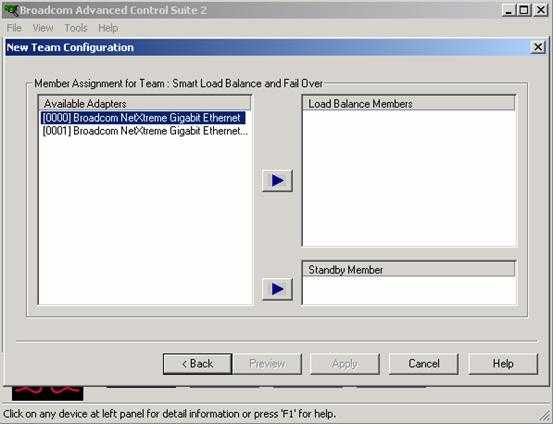Viewport: 553px width, 424px height.
Task: Open the View menu
Action: coord(43,28)
